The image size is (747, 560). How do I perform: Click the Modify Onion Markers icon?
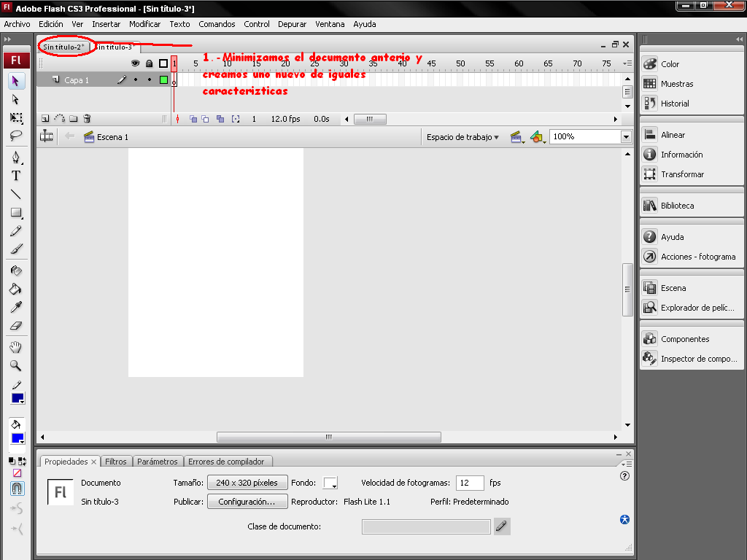(236, 119)
